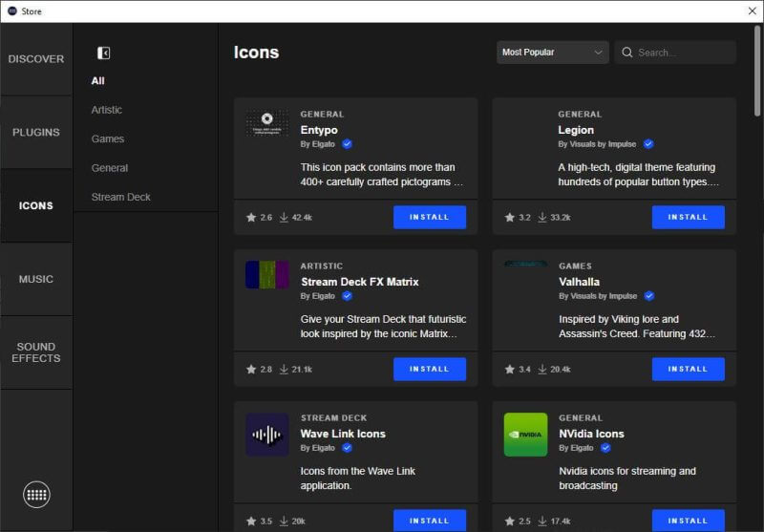Open the Legion pack title
This screenshot has height=532, width=764.
(x=576, y=130)
